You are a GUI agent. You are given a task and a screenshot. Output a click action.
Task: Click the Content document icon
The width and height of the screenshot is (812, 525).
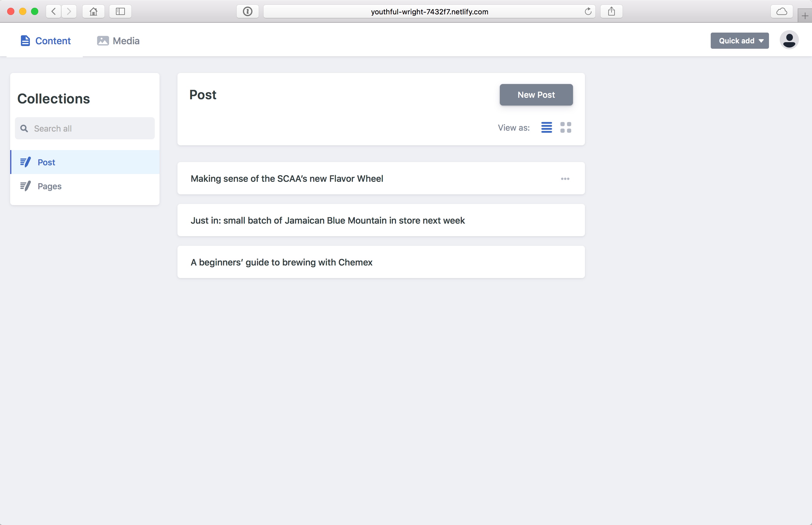pyautogui.click(x=25, y=40)
